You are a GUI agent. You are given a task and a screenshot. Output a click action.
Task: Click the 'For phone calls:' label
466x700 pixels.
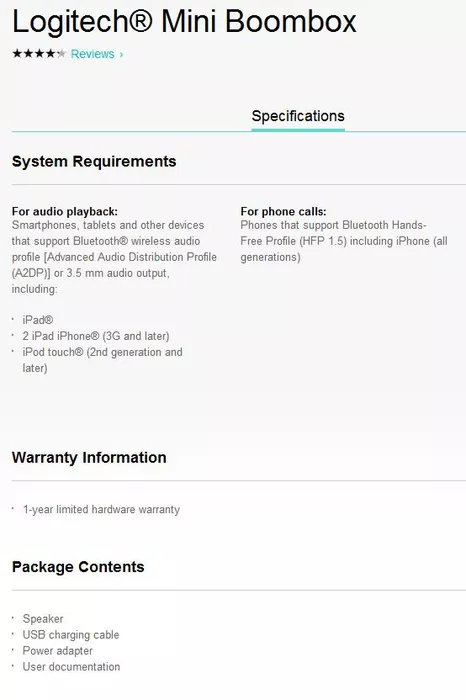(x=283, y=211)
